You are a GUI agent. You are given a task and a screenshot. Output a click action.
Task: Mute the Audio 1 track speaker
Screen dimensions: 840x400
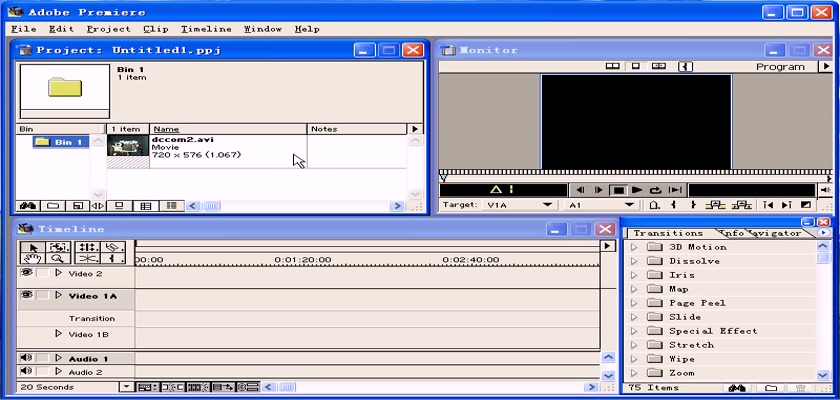tap(26, 358)
